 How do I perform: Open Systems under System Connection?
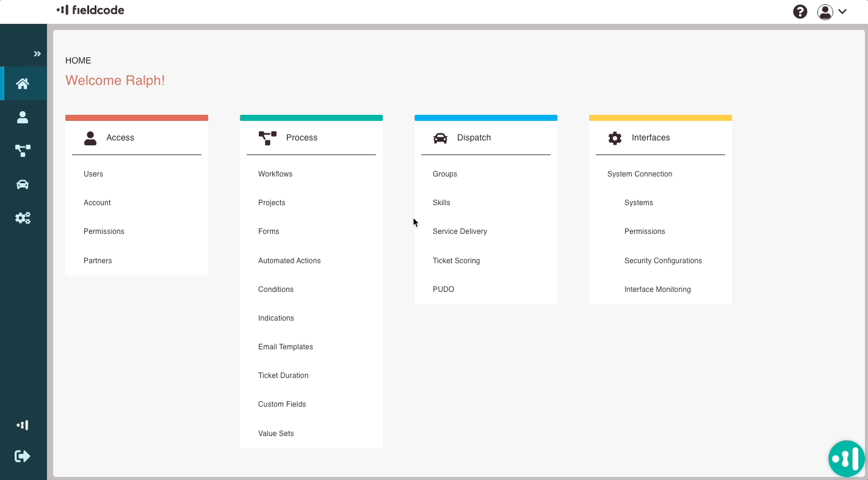(638, 203)
